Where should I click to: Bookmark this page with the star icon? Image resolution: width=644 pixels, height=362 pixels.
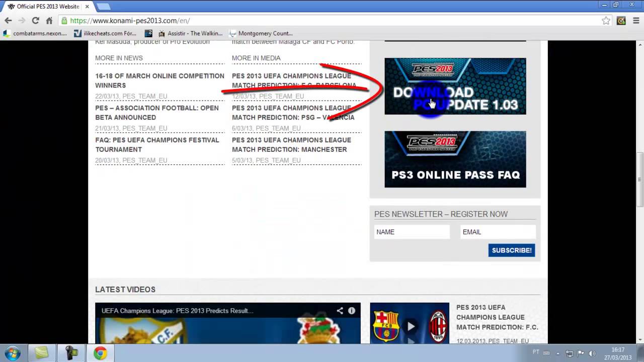coord(606,21)
